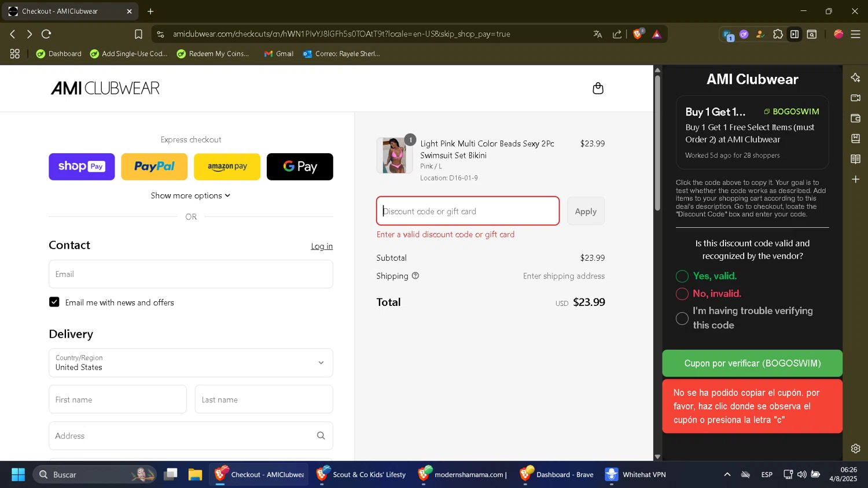The width and height of the screenshot is (868, 488).
Task: Open the Dashboard bookmark
Action: point(58,54)
